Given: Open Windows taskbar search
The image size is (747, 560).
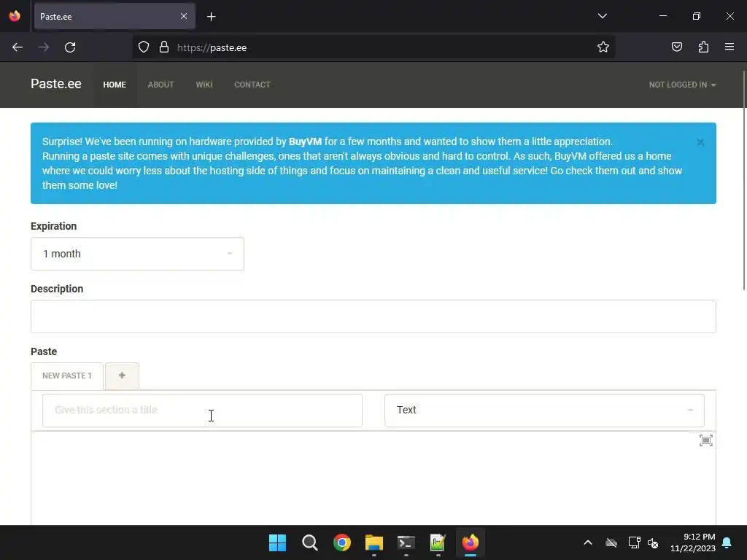Looking at the screenshot, I should click(x=309, y=542).
